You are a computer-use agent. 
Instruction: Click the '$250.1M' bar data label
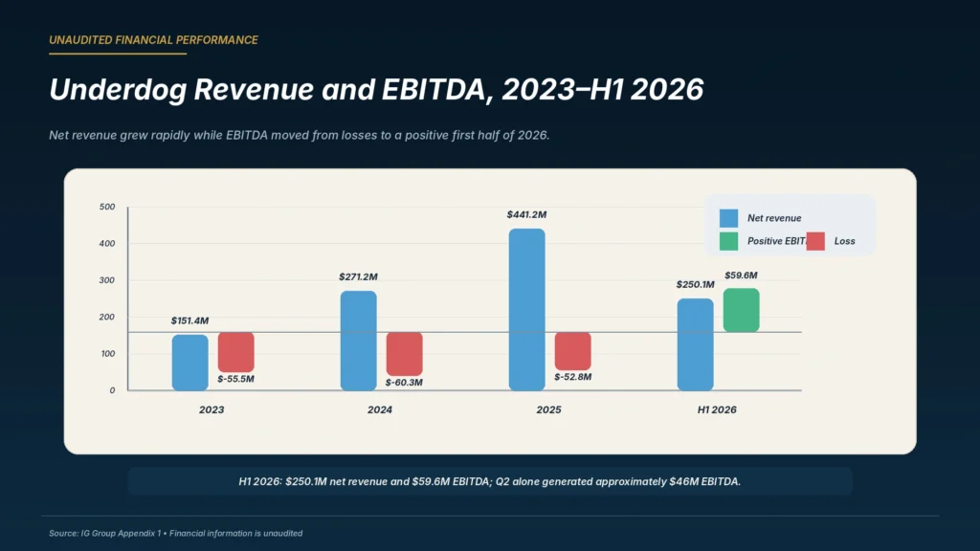tap(695, 284)
